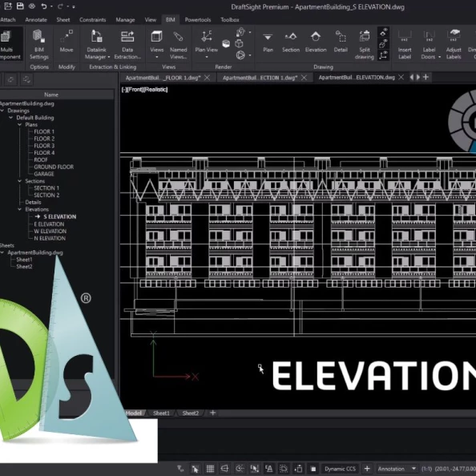Open the Powertools ribbon tab

point(198,20)
